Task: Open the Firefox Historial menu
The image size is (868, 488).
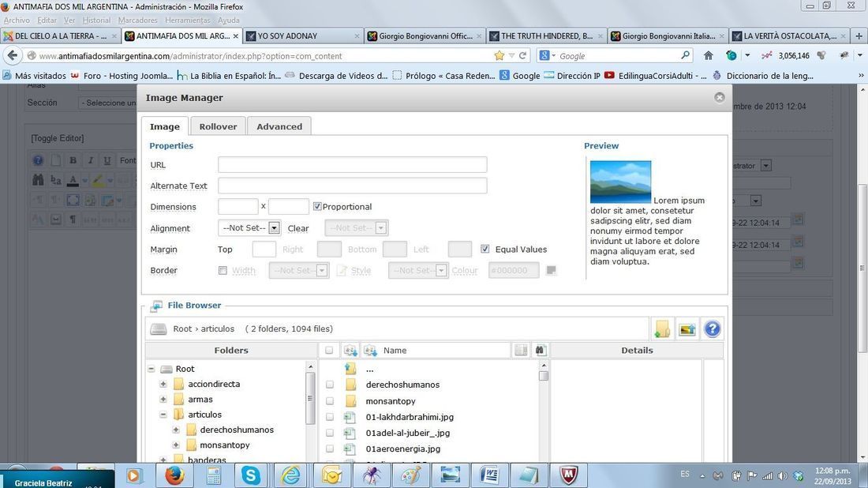Action: [96, 21]
